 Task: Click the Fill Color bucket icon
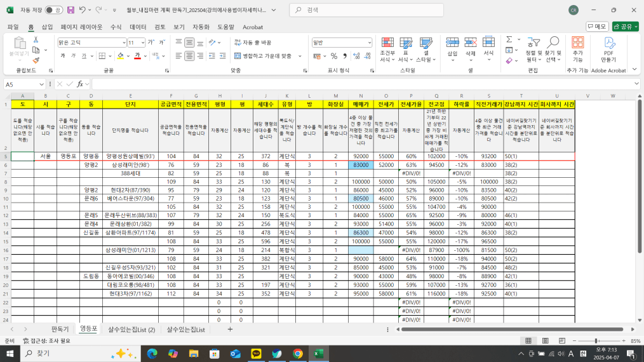120,56
